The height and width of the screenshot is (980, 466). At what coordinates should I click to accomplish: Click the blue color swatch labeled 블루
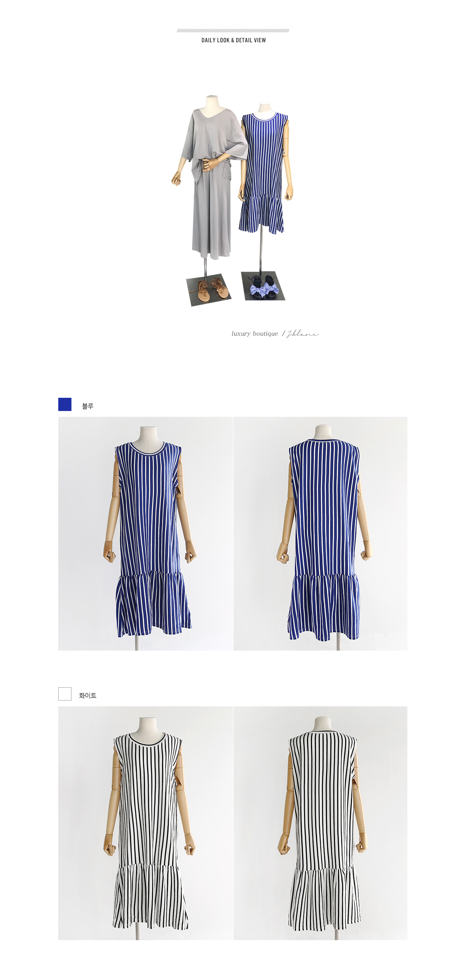(65, 404)
